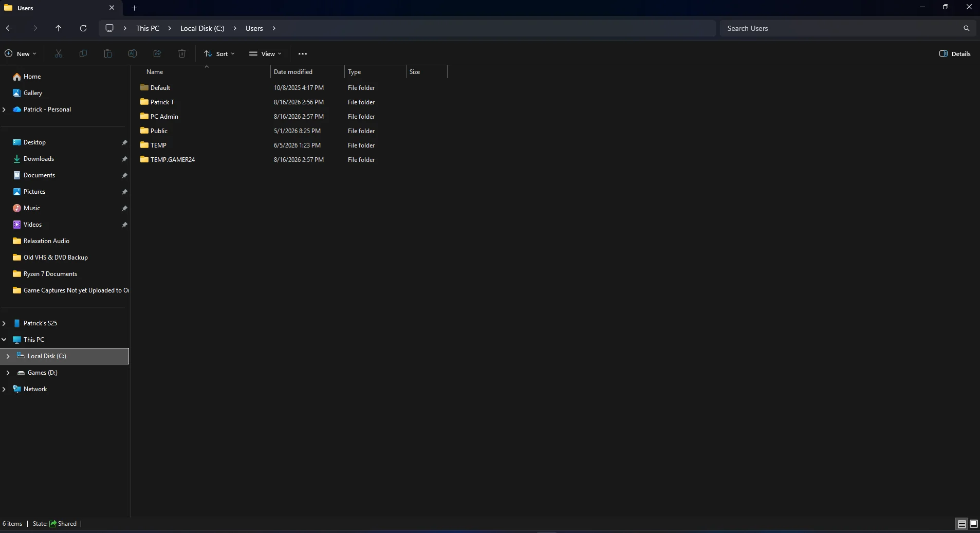Viewport: 980px width, 533px height.
Task: Click Users in the breadcrumb
Action: 254,28
